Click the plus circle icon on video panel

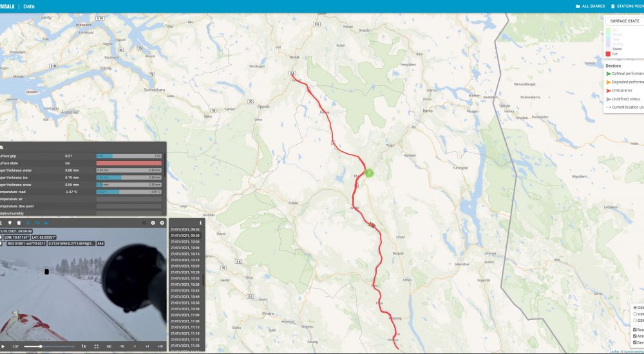[153, 223]
